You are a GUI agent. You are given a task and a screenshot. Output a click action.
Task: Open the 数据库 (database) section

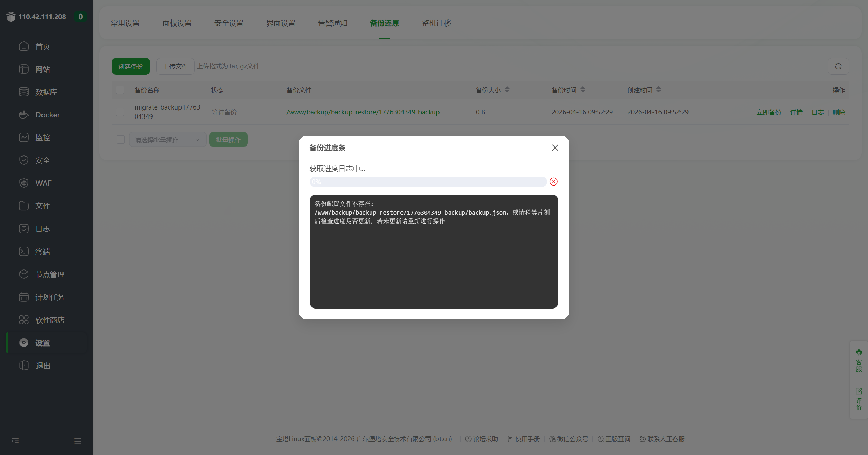click(46, 92)
